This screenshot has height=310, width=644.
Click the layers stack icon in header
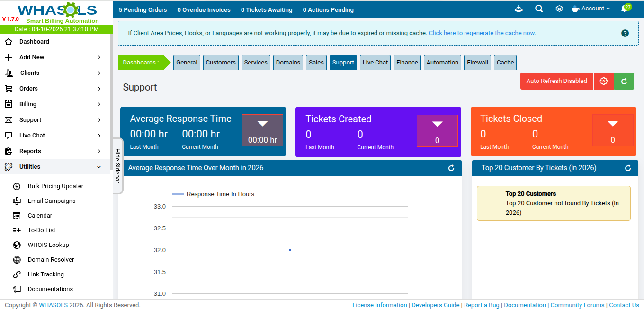[559, 9]
